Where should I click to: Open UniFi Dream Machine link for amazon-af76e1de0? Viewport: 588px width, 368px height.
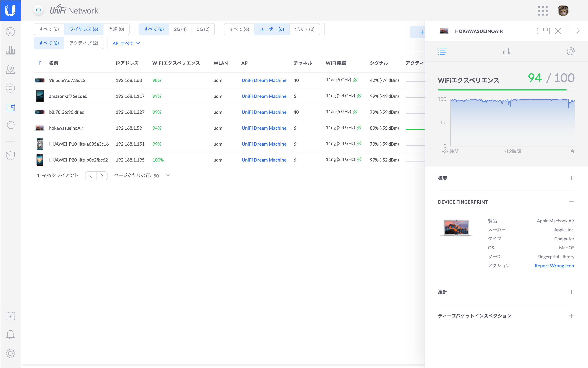[264, 96]
